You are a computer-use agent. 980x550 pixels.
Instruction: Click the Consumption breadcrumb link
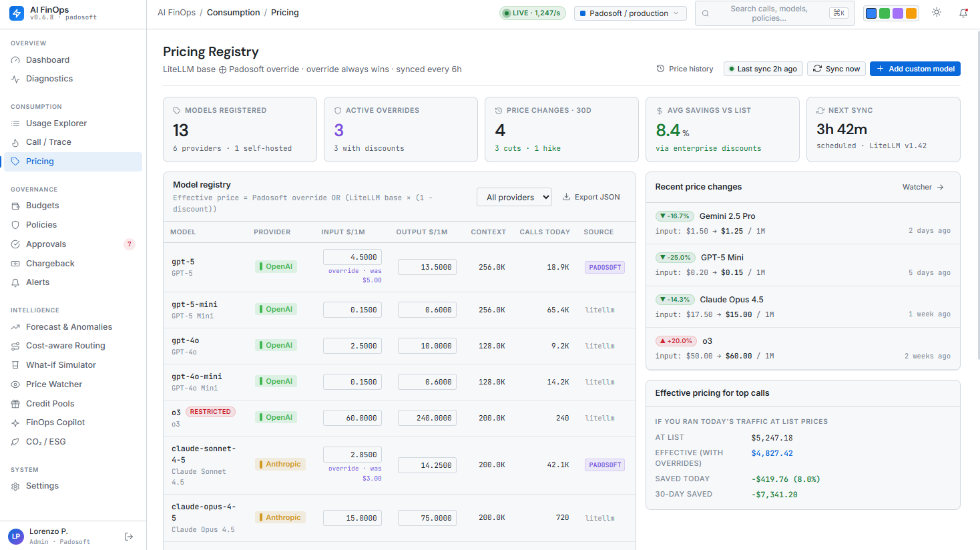coord(234,13)
